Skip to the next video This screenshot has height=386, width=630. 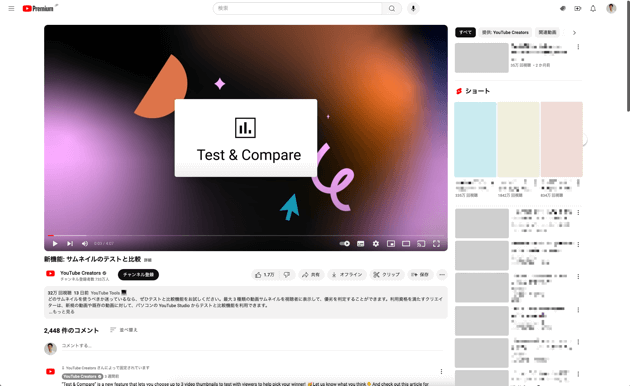point(70,243)
